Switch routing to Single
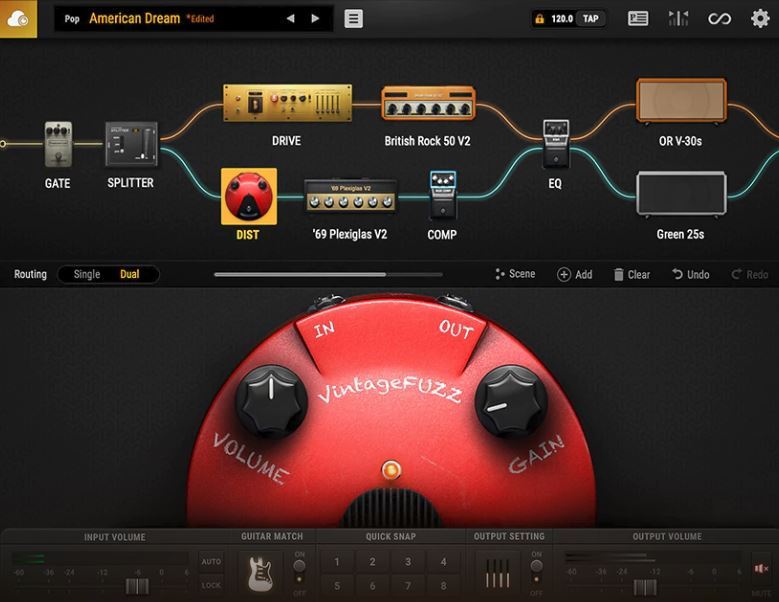 click(87, 274)
